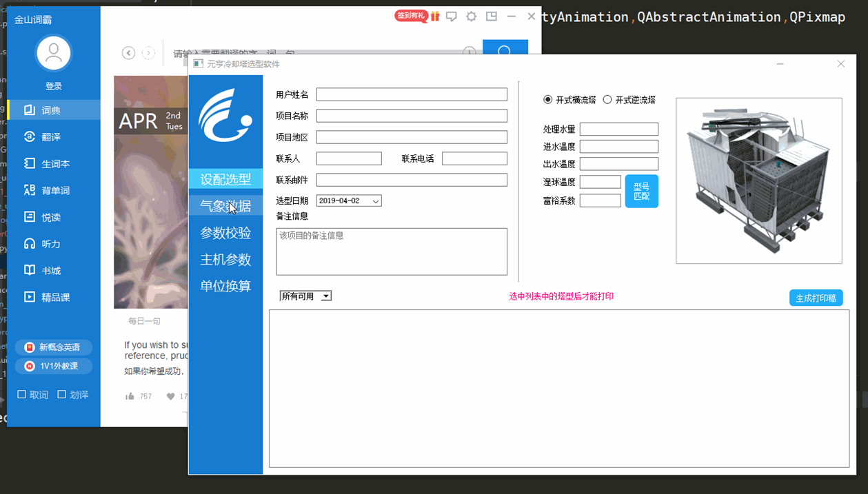
Task: Select the 开式逆流塔 radio button
Action: pyautogui.click(x=607, y=99)
